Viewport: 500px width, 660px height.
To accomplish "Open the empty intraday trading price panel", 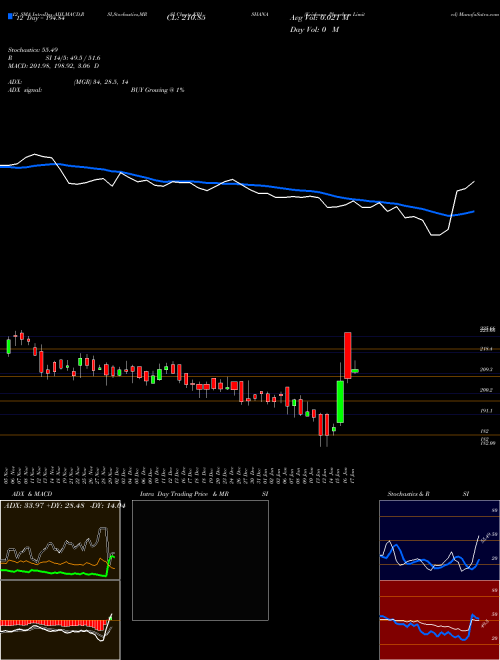I will coord(200,560).
